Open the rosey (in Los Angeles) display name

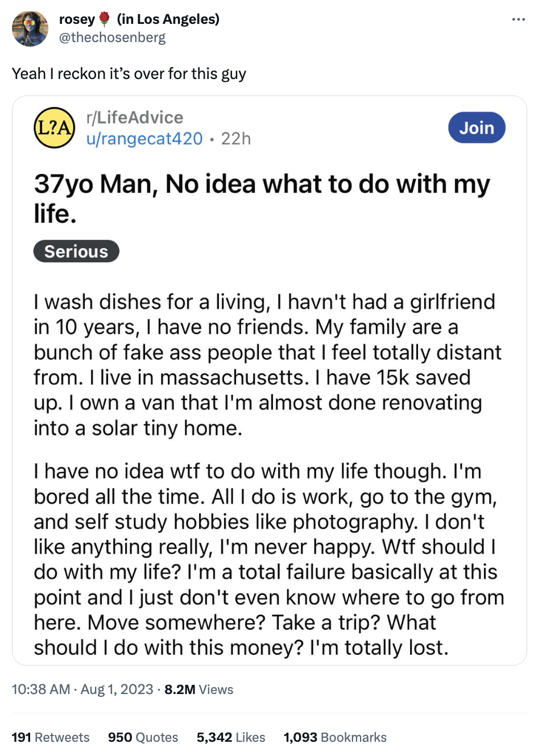[139, 19]
